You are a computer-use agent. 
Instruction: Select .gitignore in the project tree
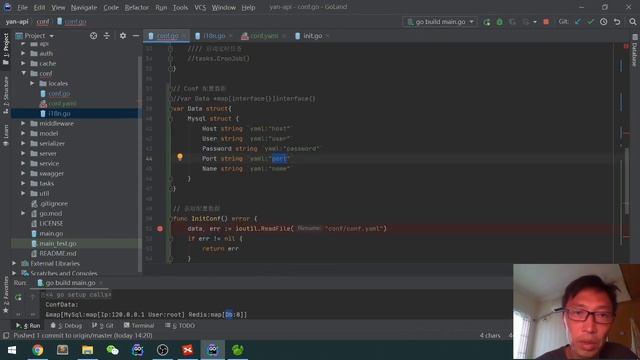(x=53, y=204)
